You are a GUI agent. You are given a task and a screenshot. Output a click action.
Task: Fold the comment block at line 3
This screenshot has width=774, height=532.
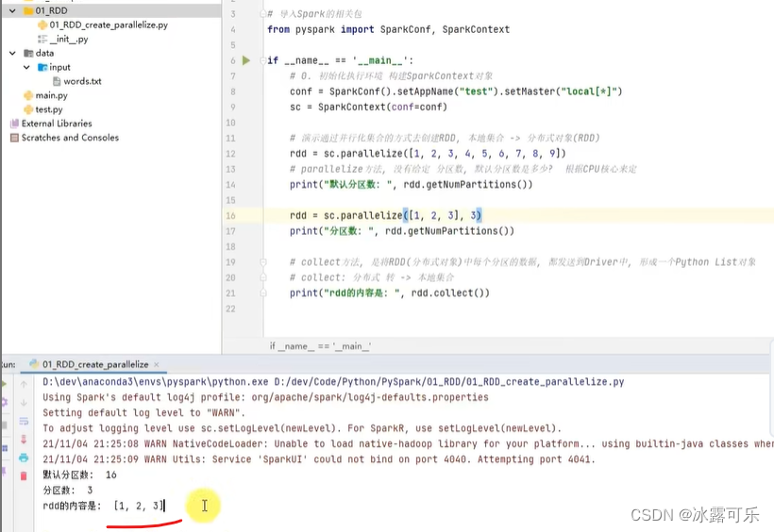(x=263, y=14)
